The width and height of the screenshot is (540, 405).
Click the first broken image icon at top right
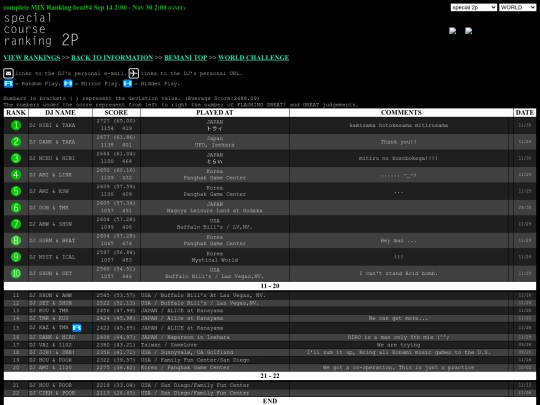click(x=453, y=31)
